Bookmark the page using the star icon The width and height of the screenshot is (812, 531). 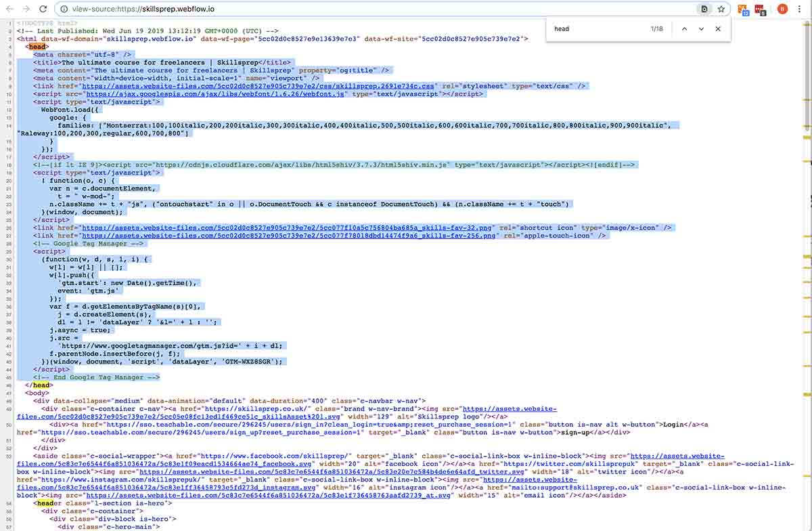pos(721,9)
